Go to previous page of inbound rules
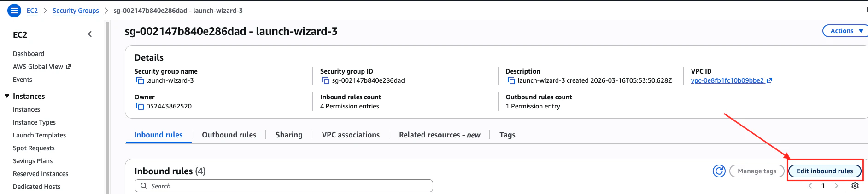The width and height of the screenshot is (868, 194). [810, 186]
